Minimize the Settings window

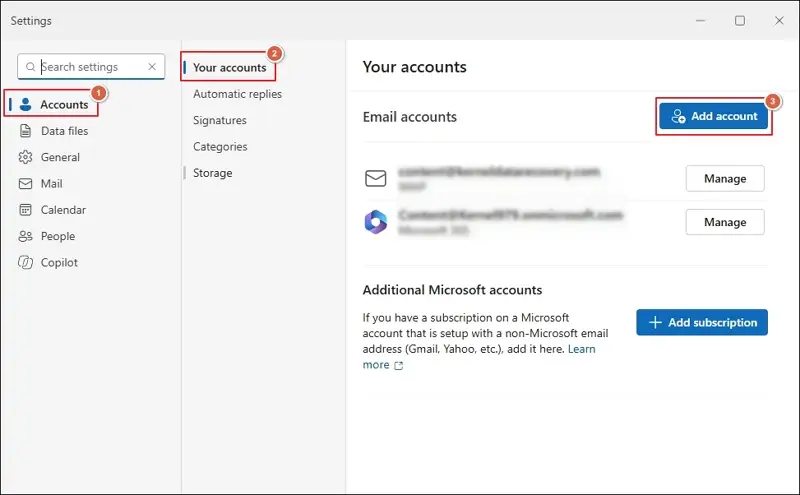[x=701, y=20]
